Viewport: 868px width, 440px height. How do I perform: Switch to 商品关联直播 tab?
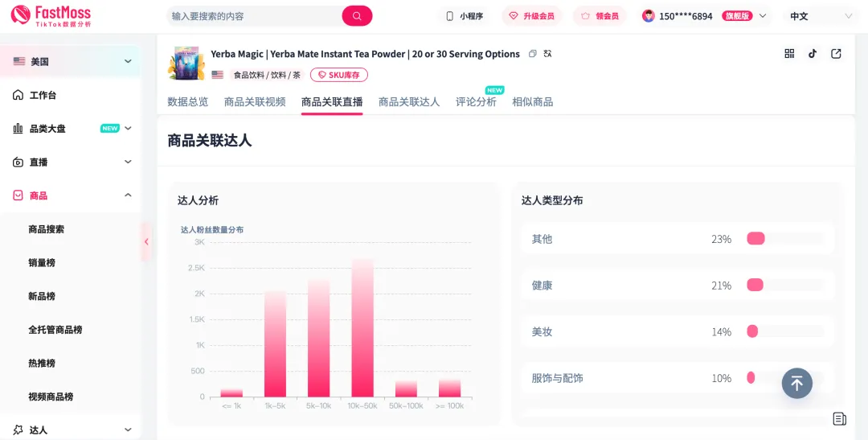(x=332, y=101)
